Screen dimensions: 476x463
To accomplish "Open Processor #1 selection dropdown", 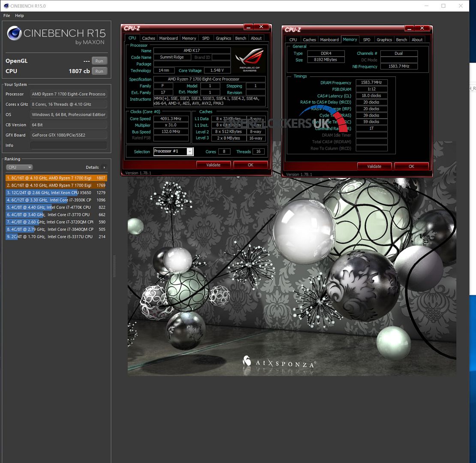I will click(190, 151).
